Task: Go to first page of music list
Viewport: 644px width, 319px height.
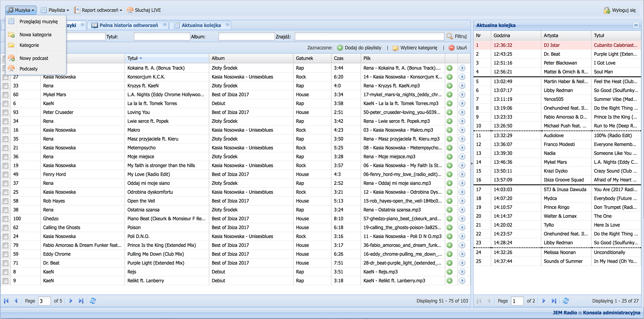Action: coord(6,301)
